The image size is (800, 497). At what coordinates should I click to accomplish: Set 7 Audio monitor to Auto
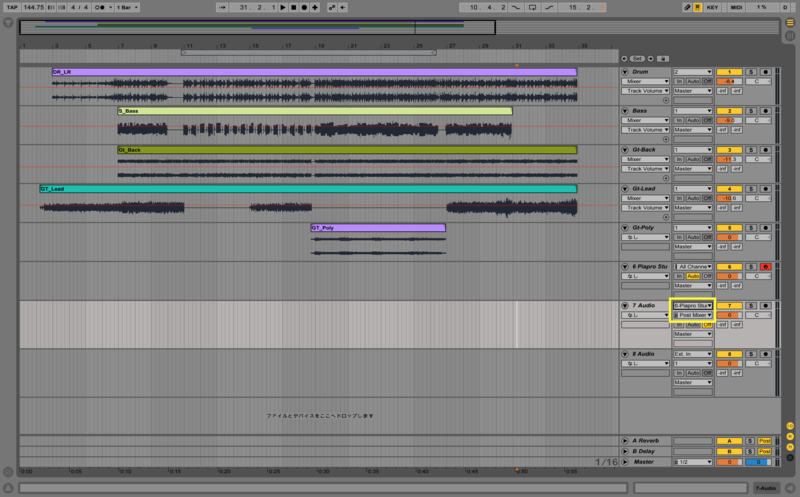(x=692, y=325)
